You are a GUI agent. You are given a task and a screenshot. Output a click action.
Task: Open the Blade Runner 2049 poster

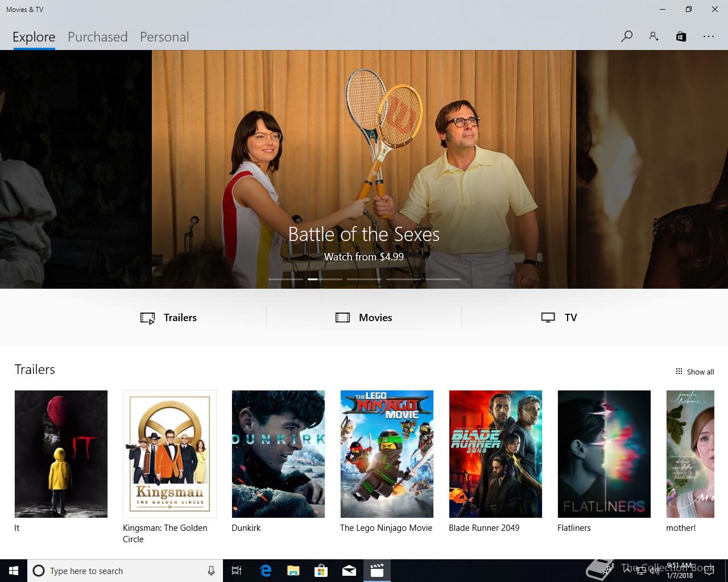495,454
